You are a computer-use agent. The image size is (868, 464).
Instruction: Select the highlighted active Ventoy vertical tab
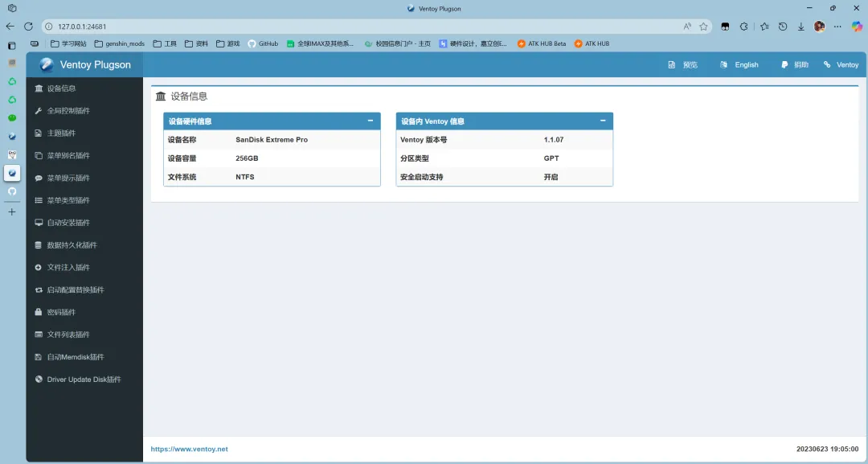(x=12, y=174)
